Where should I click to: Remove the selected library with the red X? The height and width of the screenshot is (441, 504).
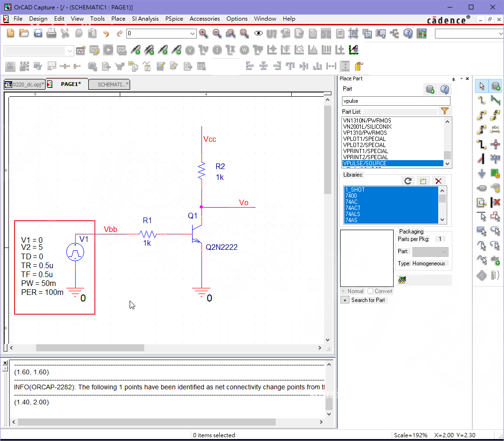pos(438,181)
